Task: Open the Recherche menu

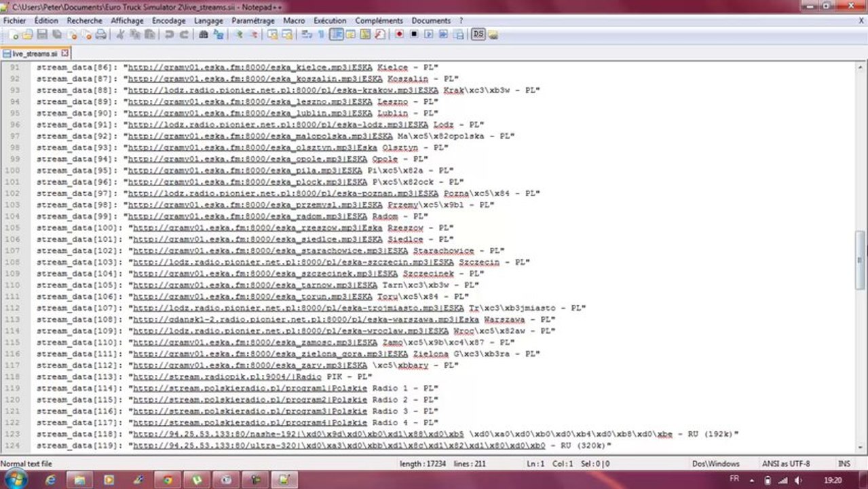Action: click(85, 20)
